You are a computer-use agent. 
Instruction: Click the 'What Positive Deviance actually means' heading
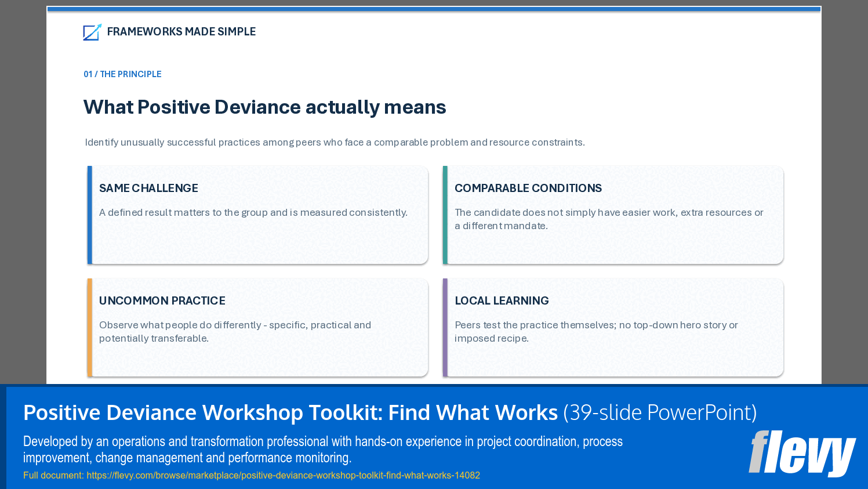(x=264, y=107)
